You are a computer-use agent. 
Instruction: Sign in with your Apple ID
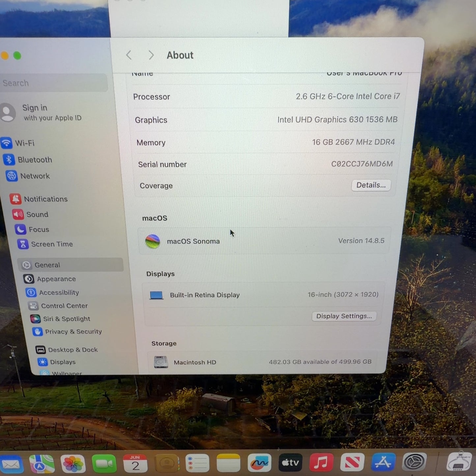[41, 112]
